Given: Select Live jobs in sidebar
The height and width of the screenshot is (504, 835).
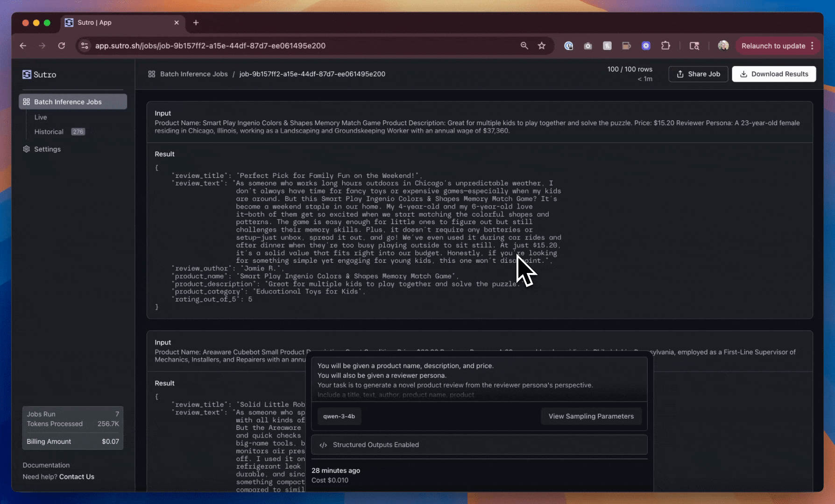Looking at the screenshot, I should tap(41, 117).
